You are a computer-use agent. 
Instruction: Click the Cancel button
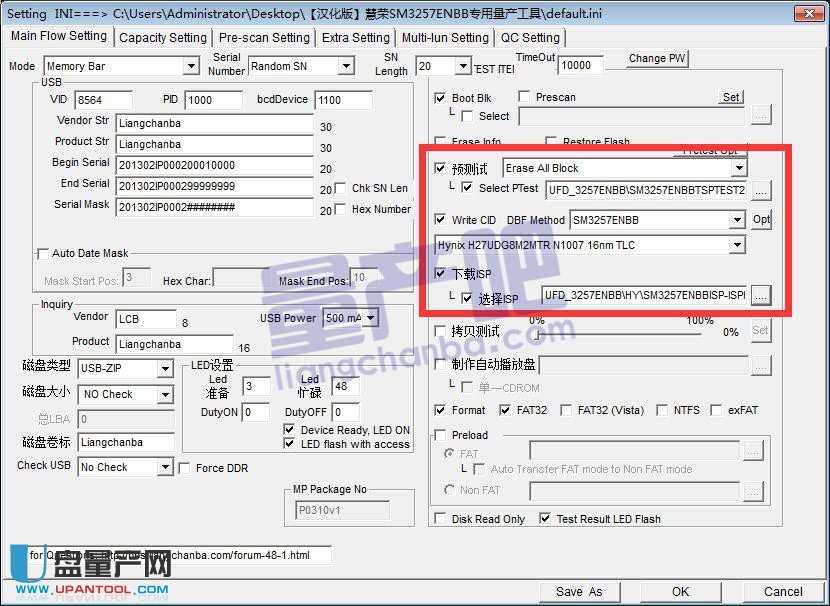click(783, 591)
